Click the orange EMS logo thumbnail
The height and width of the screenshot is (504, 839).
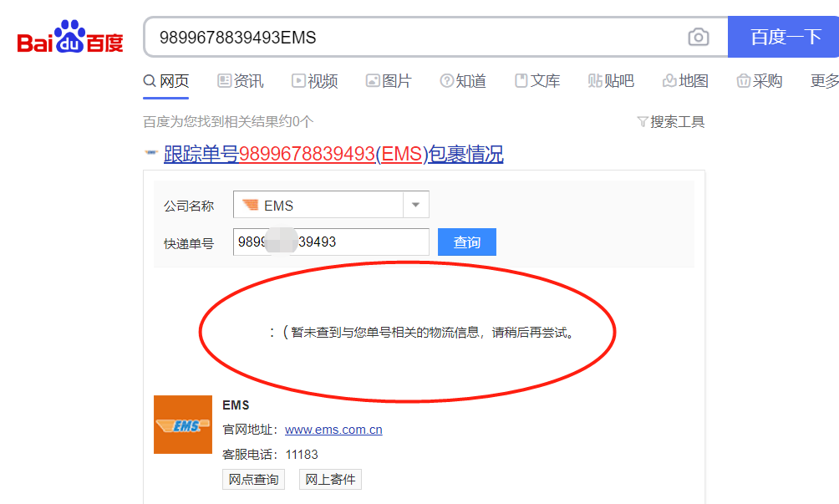pyautogui.click(x=183, y=425)
